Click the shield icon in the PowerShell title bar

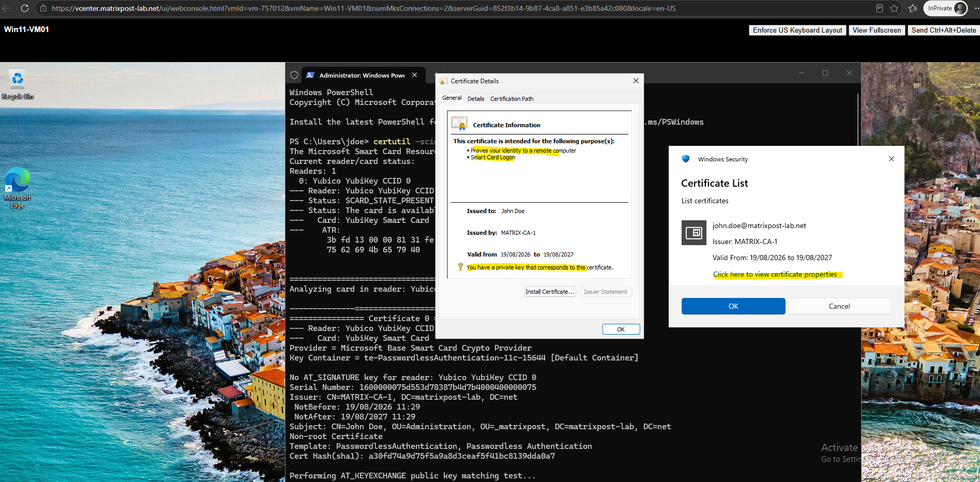[294, 75]
